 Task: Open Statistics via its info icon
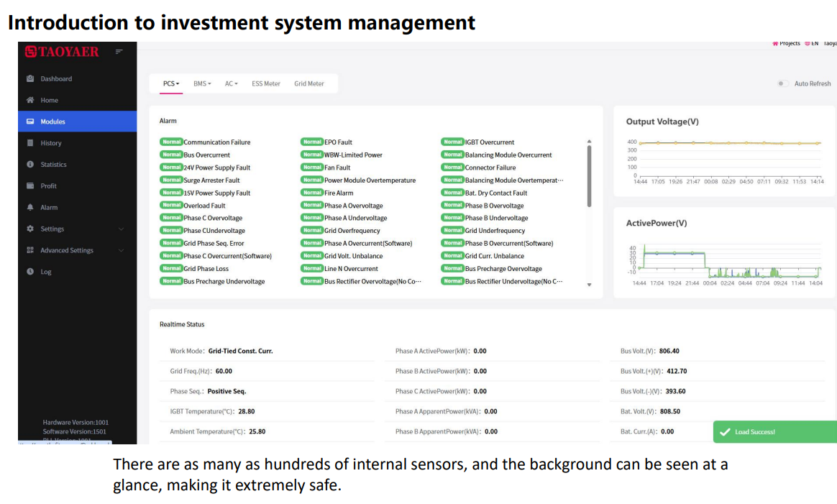click(x=30, y=165)
